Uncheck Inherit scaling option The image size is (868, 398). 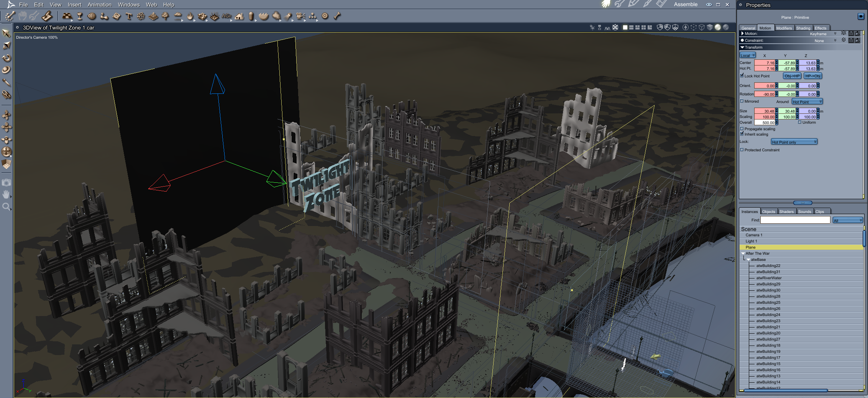[742, 134]
